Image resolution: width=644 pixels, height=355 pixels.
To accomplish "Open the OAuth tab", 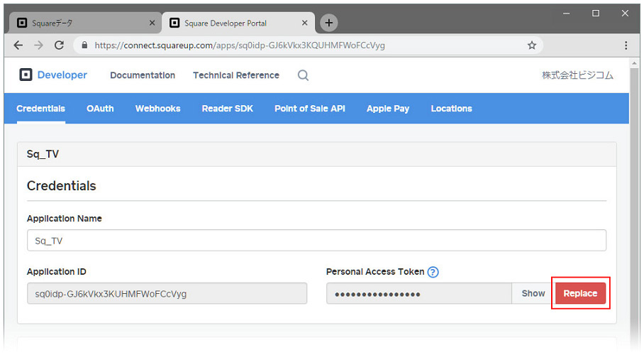I will pos(100,109).
